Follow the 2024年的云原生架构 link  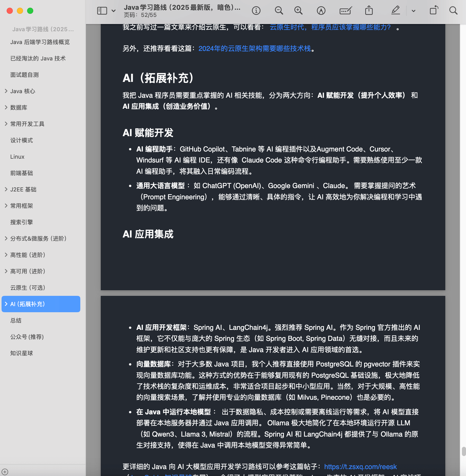[255, 49]
